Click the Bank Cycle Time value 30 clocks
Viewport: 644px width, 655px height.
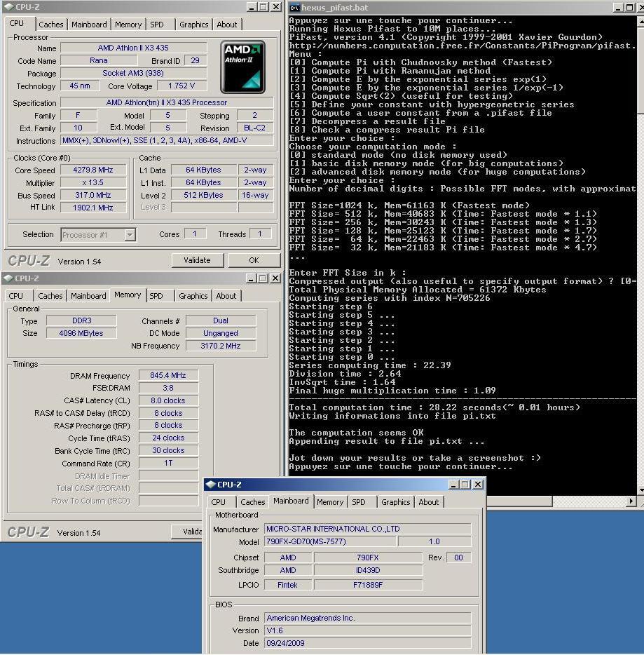pyautogui.click(x=168, y=450)
